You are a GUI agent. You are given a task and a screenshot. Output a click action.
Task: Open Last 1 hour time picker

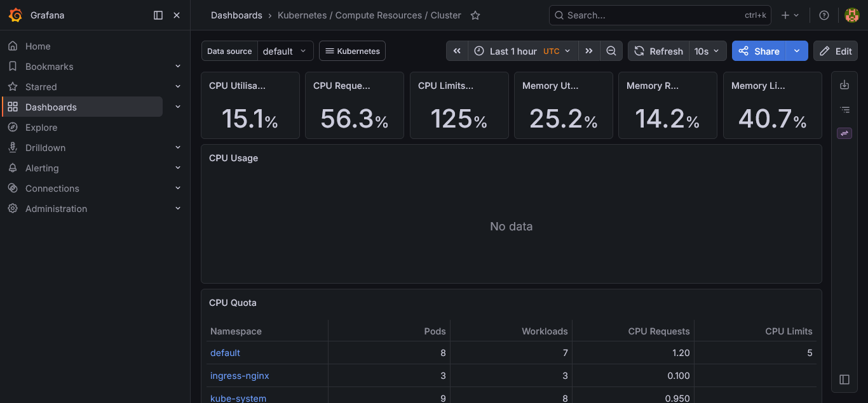[523, 51]
